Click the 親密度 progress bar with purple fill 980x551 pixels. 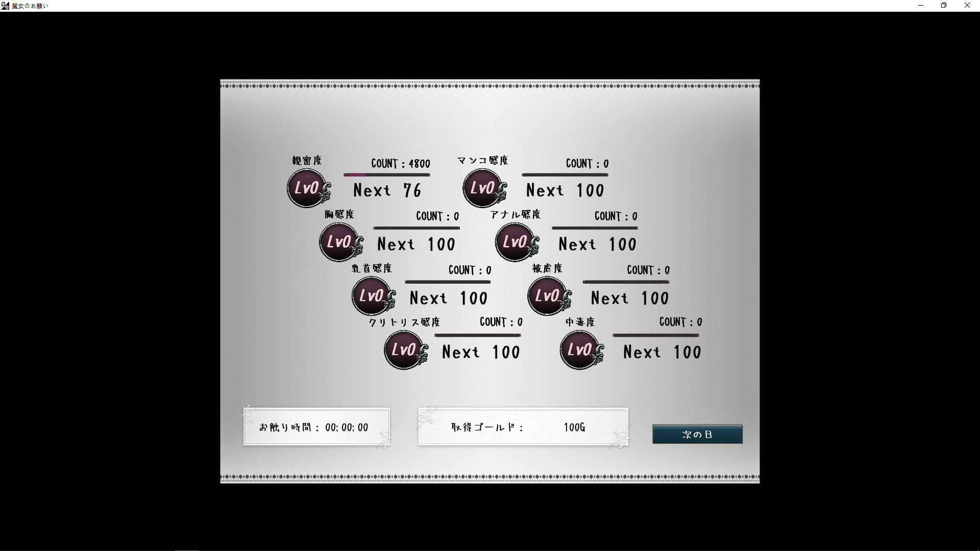386,175
